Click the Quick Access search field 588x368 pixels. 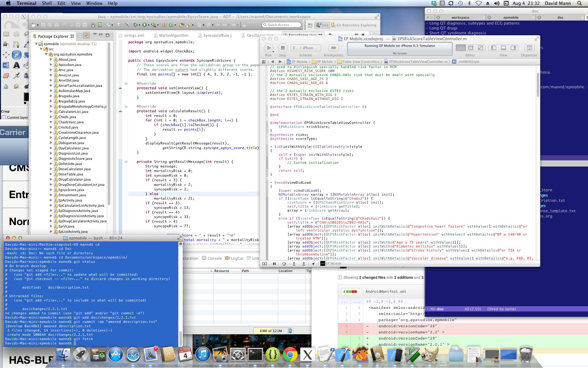pos(282,25)
